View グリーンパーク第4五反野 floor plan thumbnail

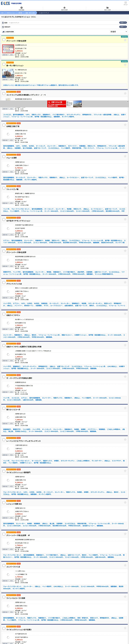pos(8,49)
